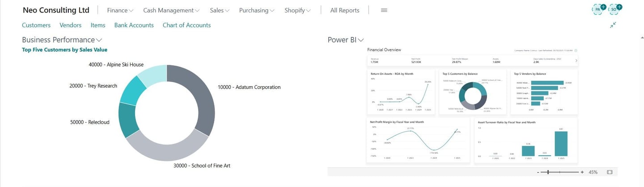
Task: Click the zoom out minus icon
Action: point(538,172)
